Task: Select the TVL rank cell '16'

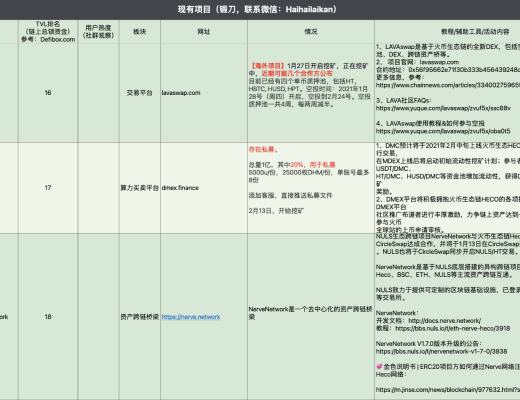Action: (x=48, y=93)
